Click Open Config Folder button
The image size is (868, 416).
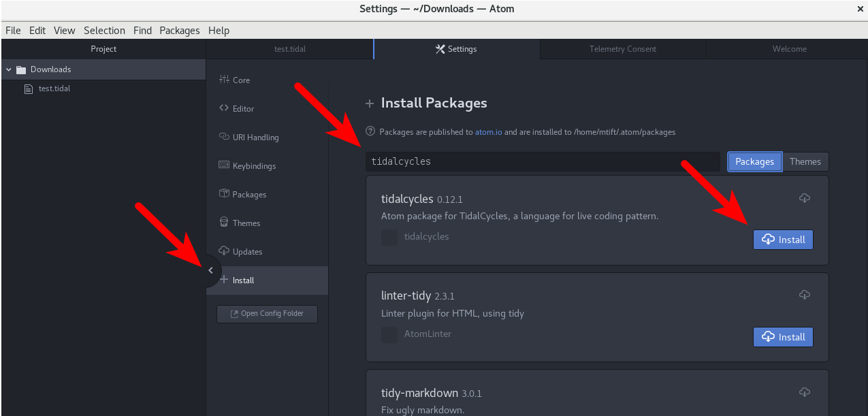(x=267, y=314)
